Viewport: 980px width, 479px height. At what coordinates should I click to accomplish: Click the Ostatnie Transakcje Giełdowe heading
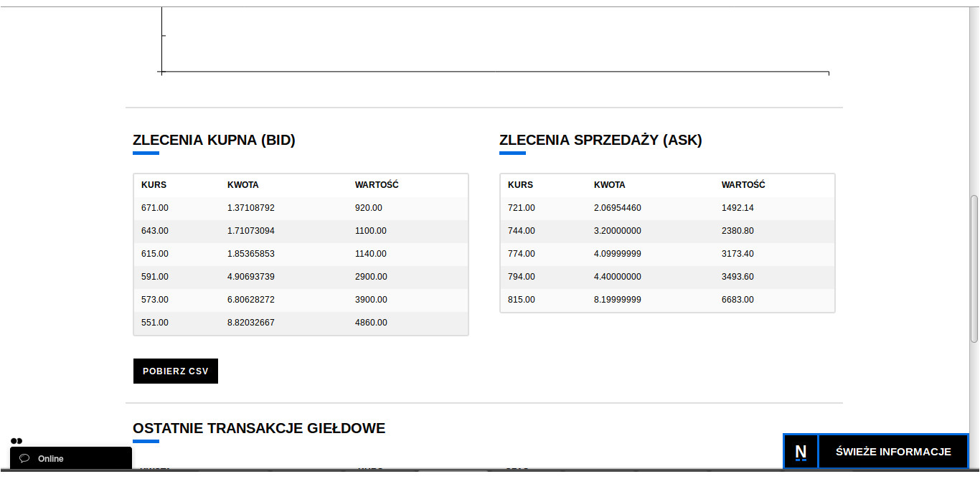259,429
